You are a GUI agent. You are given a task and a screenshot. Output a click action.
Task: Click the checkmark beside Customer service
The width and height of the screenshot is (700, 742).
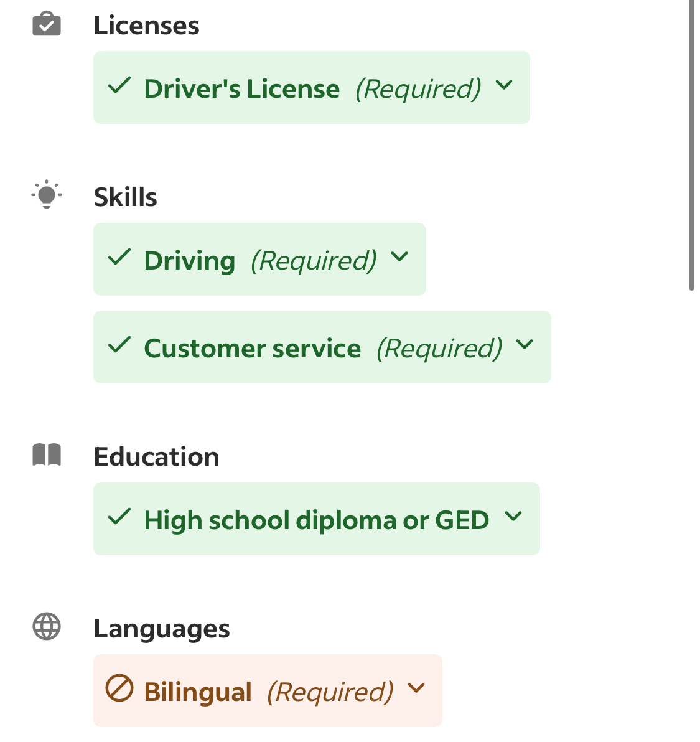119,345
